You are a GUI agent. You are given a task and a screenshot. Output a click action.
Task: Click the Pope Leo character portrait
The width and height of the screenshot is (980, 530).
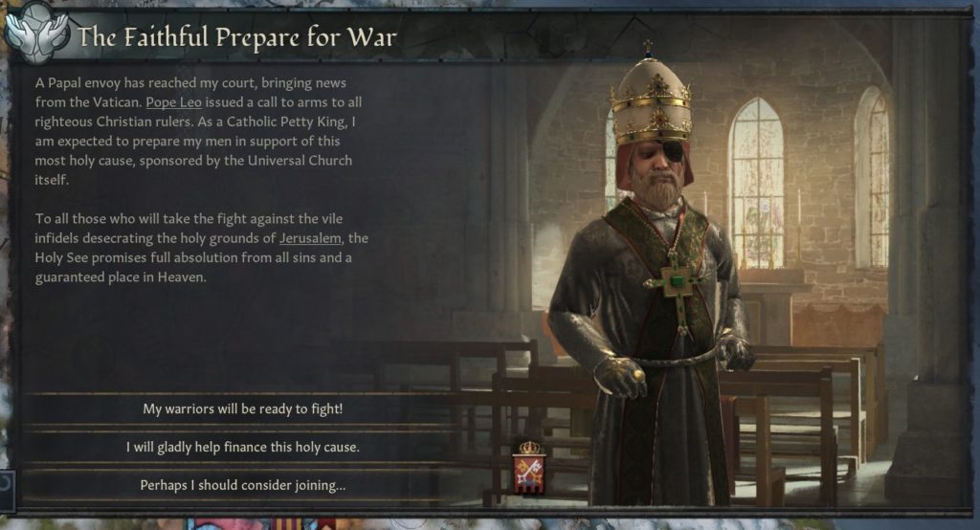click(x=650, y=275)
